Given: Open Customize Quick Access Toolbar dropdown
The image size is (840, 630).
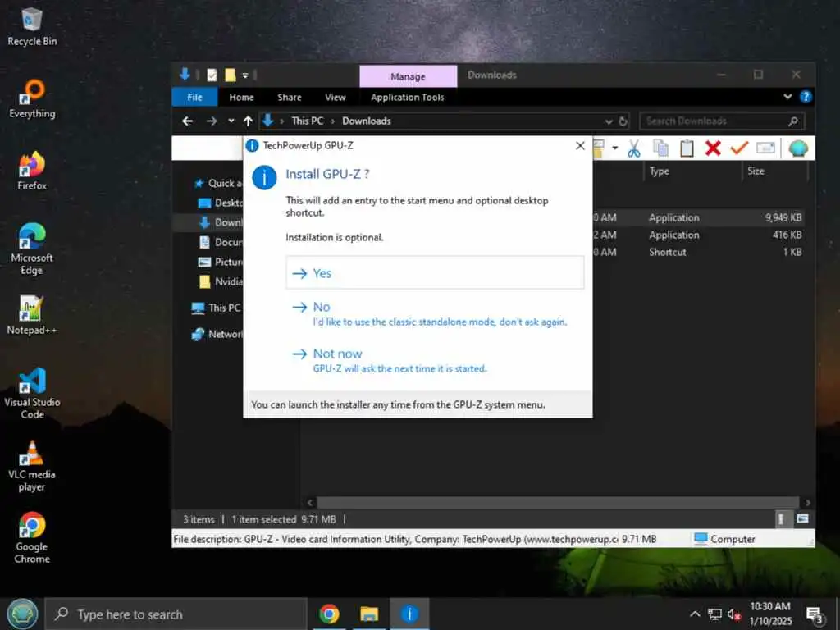Looking at the screenshot, I should (245, 75).
